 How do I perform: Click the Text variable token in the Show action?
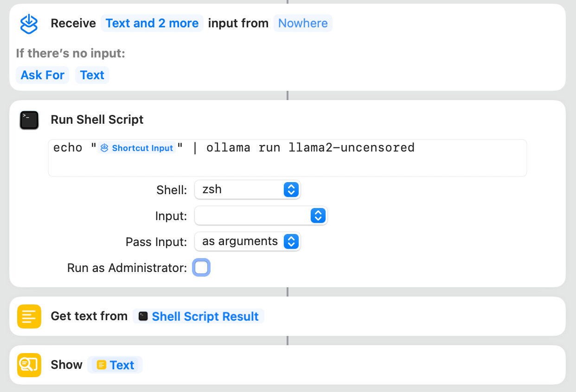click(115, 365)
